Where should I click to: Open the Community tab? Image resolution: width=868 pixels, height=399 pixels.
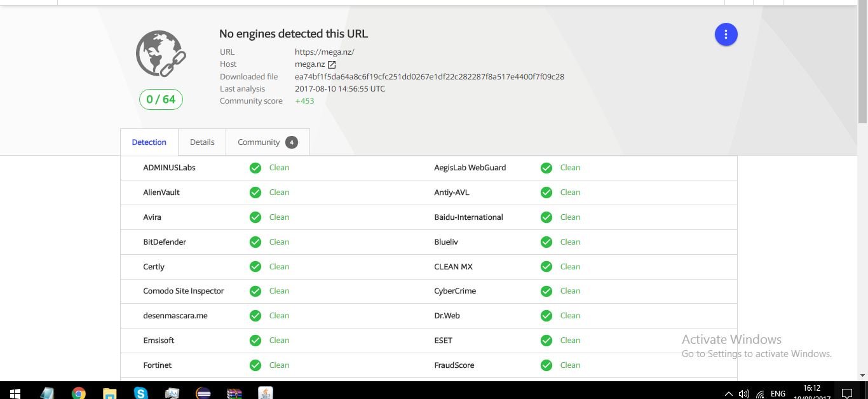pyautogui.click(x=268, y=142)
